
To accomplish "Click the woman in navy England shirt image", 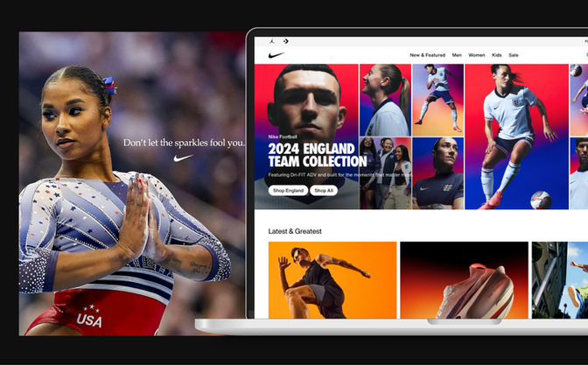I will pos(438,173).
